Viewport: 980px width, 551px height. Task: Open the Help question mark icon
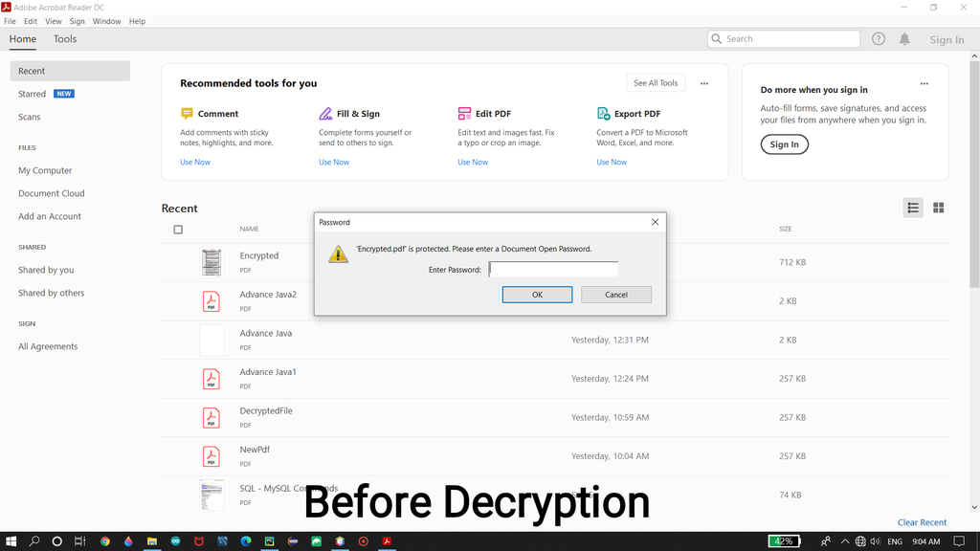(879, 38)
